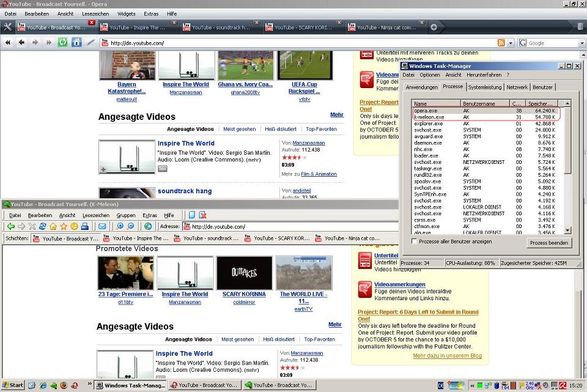Select k-meleon.exe process row
The image size is (587, 392).
click(485, 117)
